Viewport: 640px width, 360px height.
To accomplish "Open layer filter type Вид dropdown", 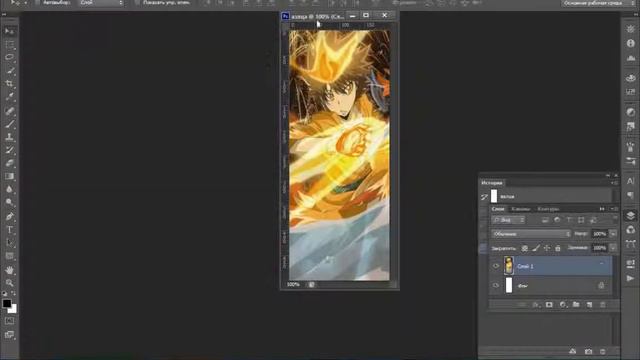I will (508, 220).
